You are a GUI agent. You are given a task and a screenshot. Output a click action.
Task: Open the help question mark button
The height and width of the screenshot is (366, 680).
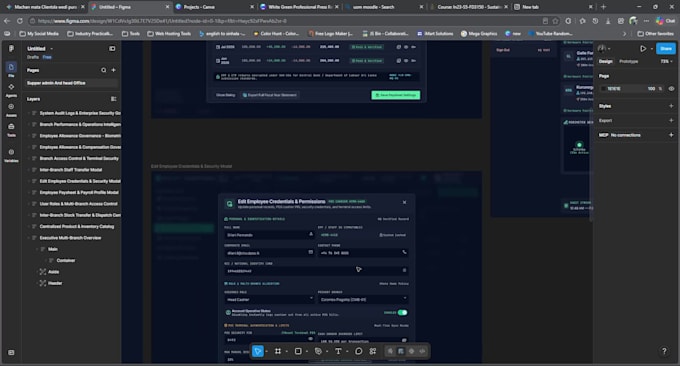click(664, 351)
